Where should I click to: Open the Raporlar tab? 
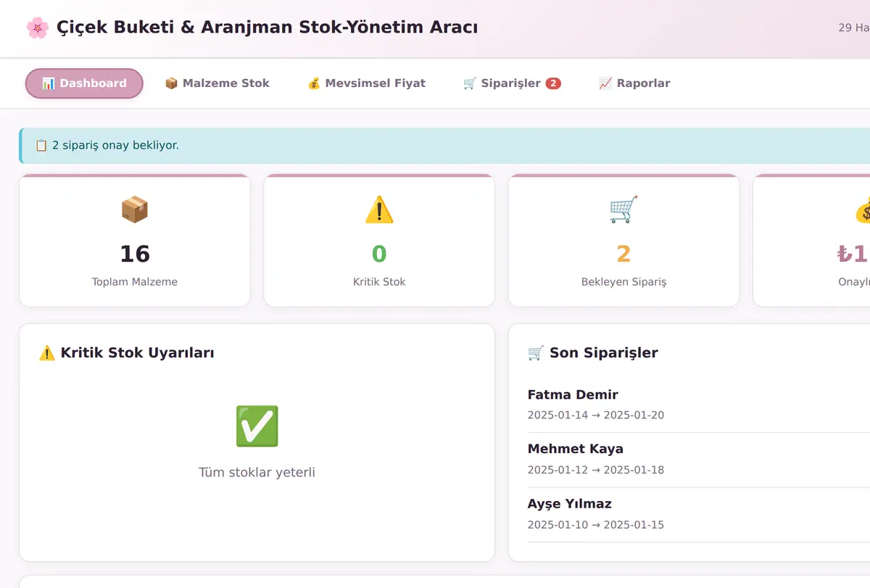point(634,83)
